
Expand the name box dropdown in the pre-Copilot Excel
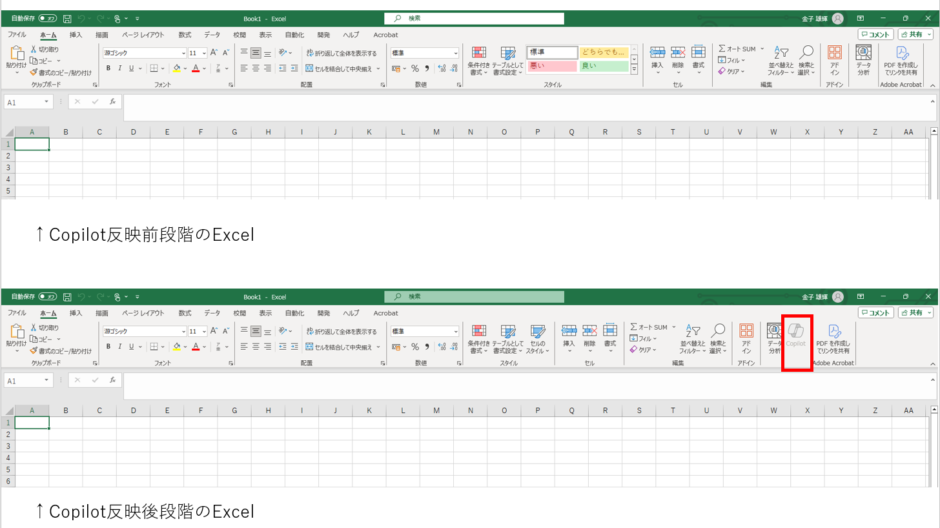click(x=46, y=102)
